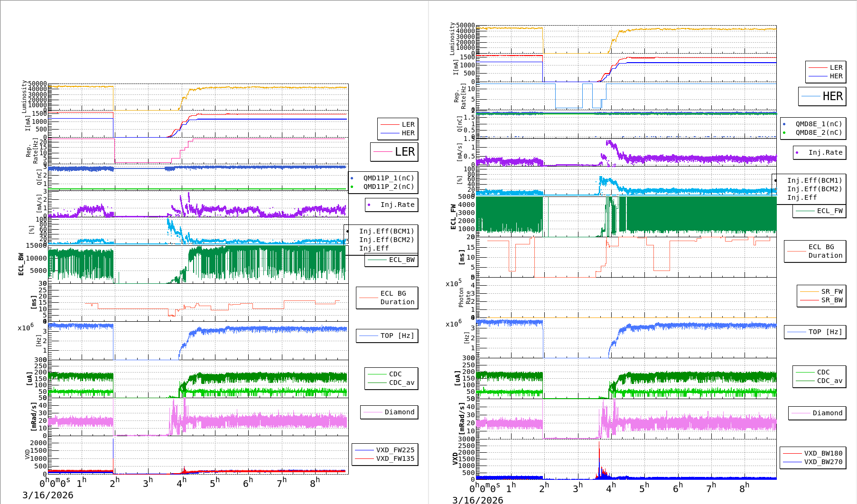
Task: Select the QMD11P_2(nC) green legend entry
Action: pyautogui.click(x=383, y=187)
